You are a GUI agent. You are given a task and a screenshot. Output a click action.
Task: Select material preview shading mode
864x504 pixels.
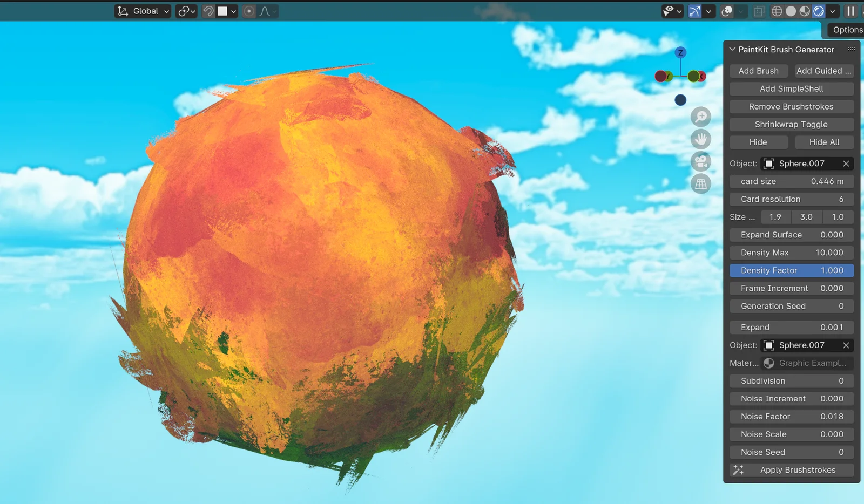pos(805,11)
